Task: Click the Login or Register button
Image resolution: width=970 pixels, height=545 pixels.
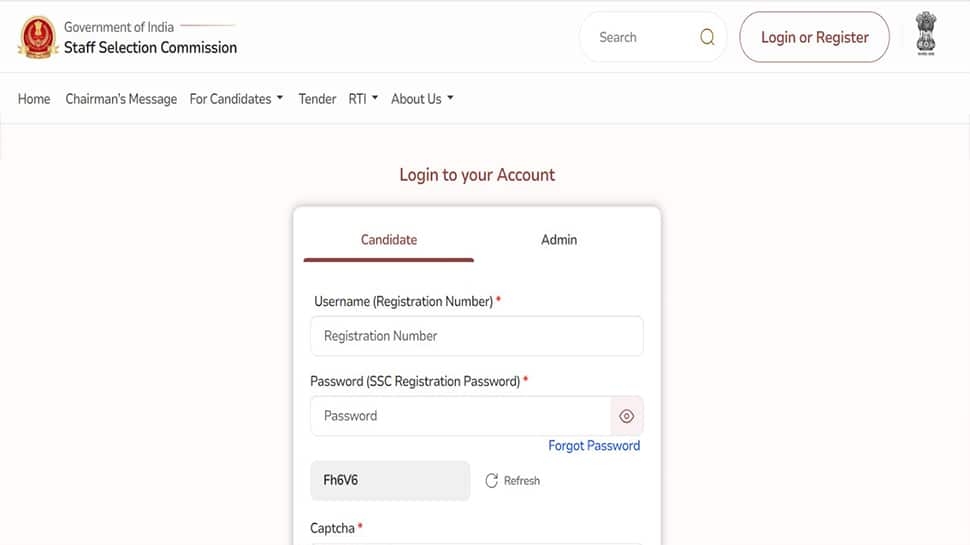Action: [x=815, y=37]
